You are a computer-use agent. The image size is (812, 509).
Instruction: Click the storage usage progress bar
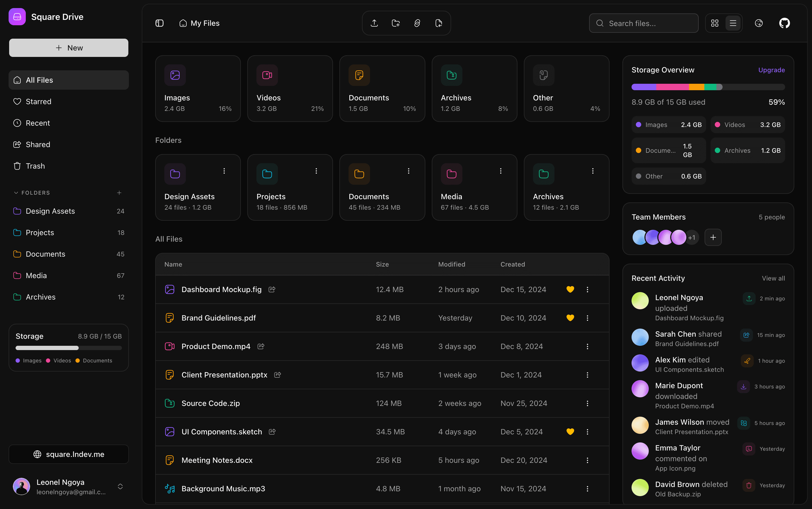coord(708,87)
